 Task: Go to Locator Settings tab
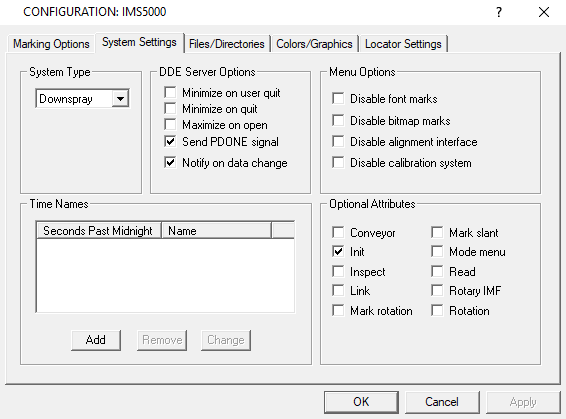(x=403, y=44)
